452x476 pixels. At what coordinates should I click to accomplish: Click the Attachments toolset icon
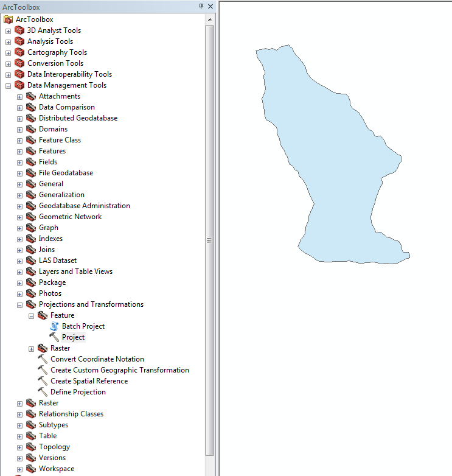pos(31,96)
